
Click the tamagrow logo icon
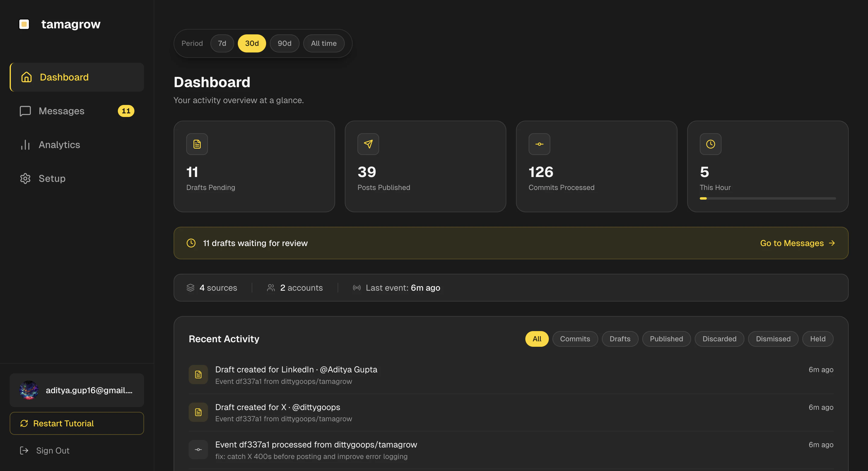pyautogui.click(x=24, y=24)
